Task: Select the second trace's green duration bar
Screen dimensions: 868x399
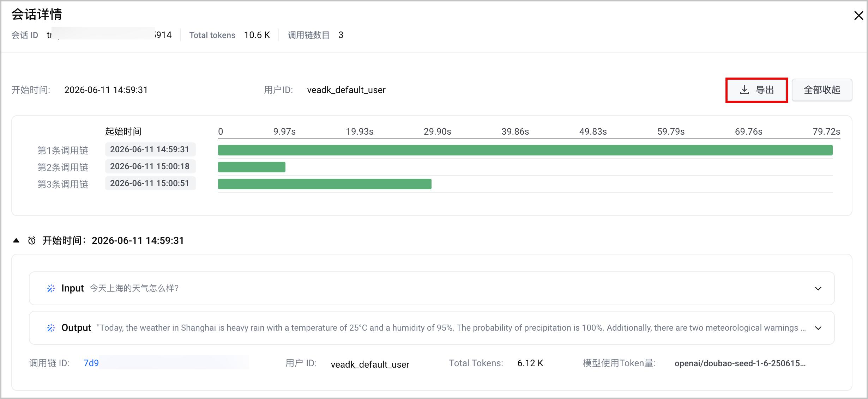Action: coord(252,167)
